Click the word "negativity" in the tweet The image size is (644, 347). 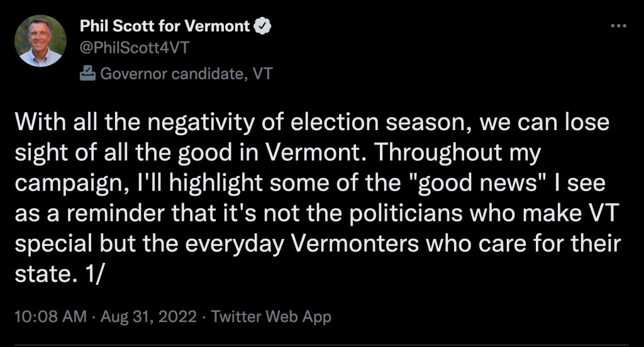click(176, 123)
